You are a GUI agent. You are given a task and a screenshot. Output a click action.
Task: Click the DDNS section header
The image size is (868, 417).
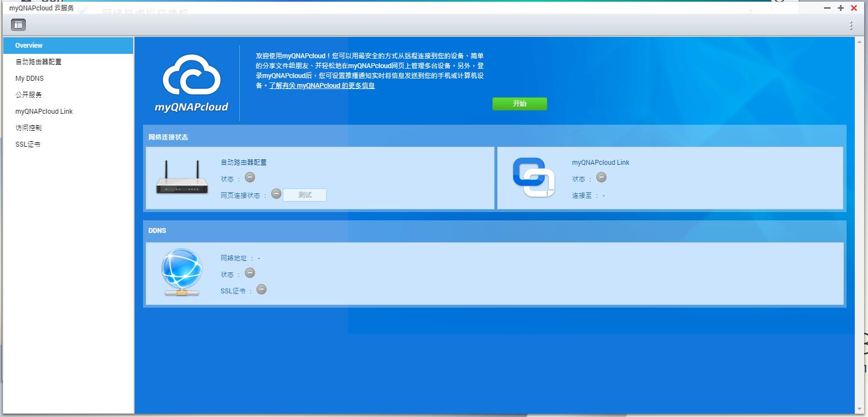(157, 231)
